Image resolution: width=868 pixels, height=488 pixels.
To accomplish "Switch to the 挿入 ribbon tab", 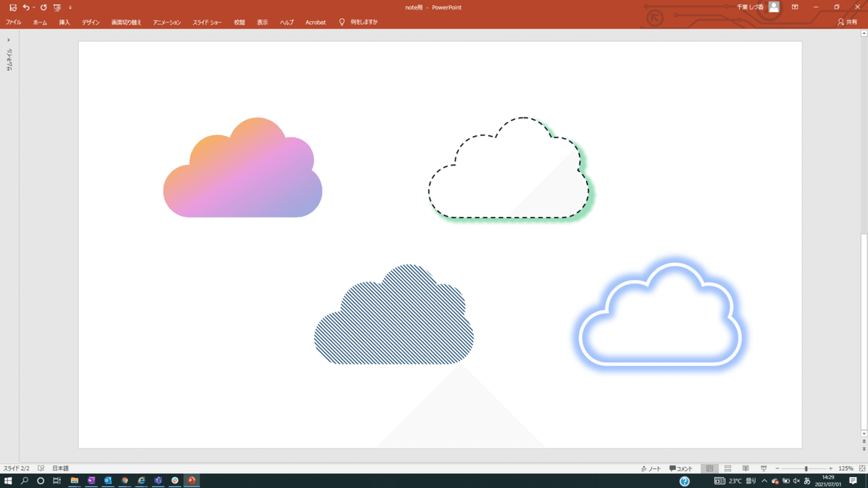I will [x=64, y=22].
